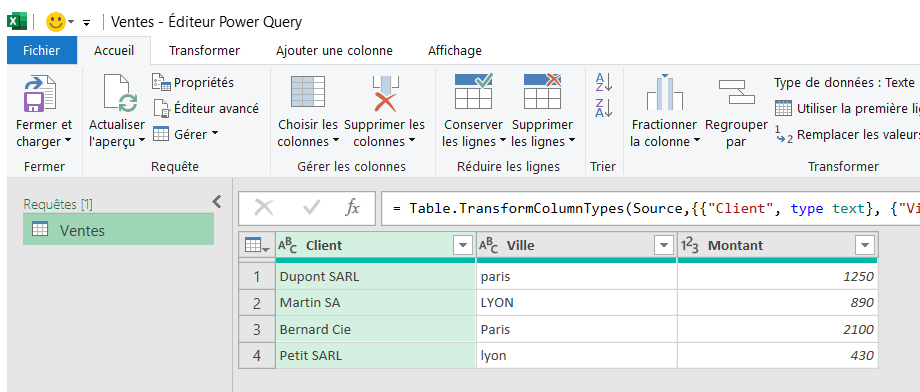Viewport: 920px width, 392px height.
Task: Click the Montant cell 2100
Action: [x=778, y=329]
